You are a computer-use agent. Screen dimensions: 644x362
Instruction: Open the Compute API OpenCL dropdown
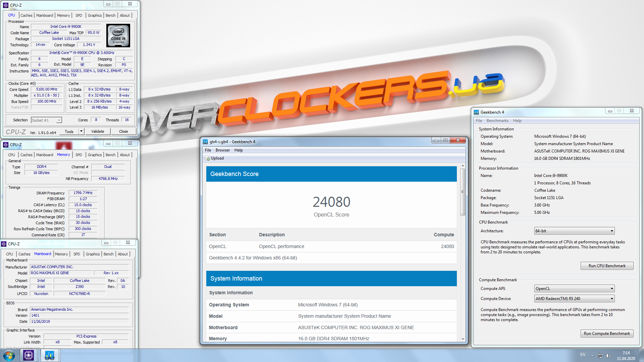click(574, 289)
